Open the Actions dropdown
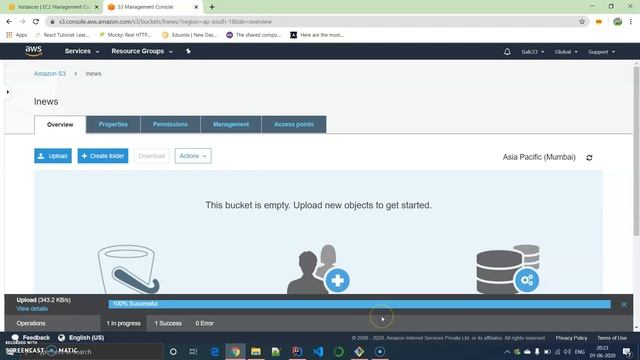This screenshot has width=640, height=360. coord(193,156)
